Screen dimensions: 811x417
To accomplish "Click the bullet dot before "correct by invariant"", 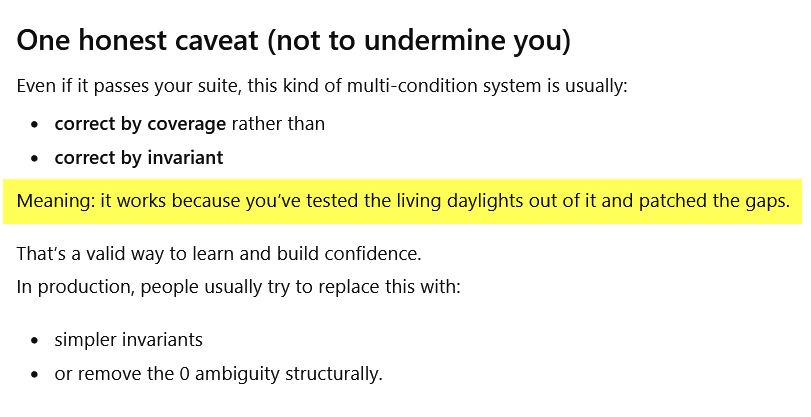I will (35, 159).
